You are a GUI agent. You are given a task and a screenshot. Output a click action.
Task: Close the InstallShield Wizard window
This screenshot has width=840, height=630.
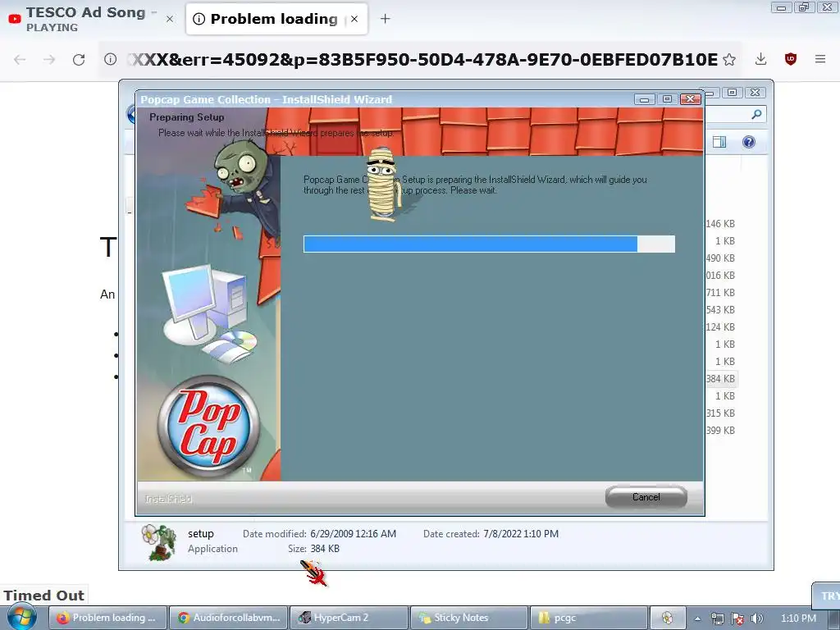pyautogui.click(x=691, y=99)
